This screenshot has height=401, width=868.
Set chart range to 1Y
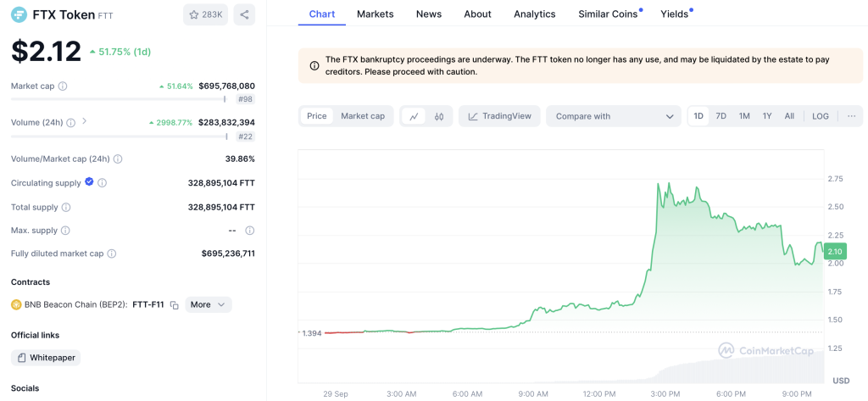click(766, 116)
